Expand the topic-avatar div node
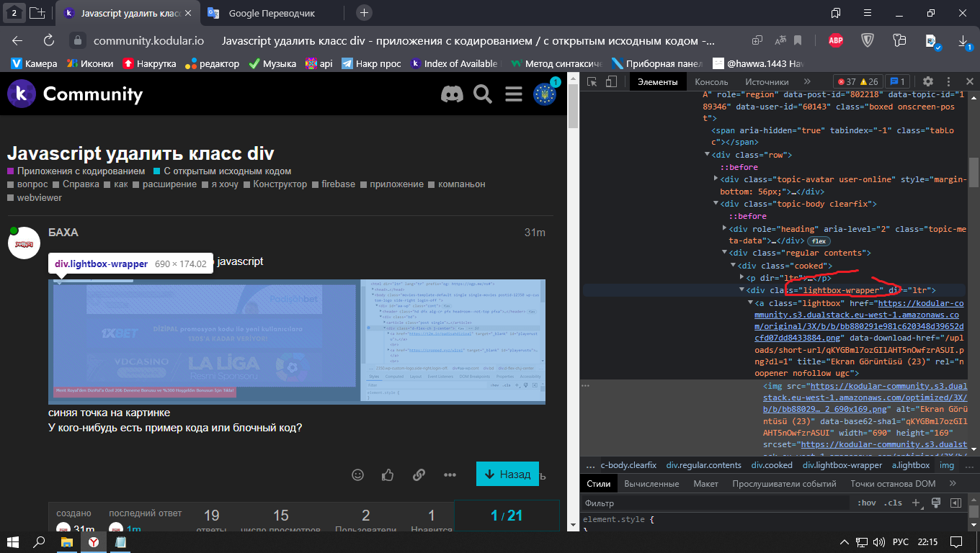The image size is (980, 553). tap(716, 179)
